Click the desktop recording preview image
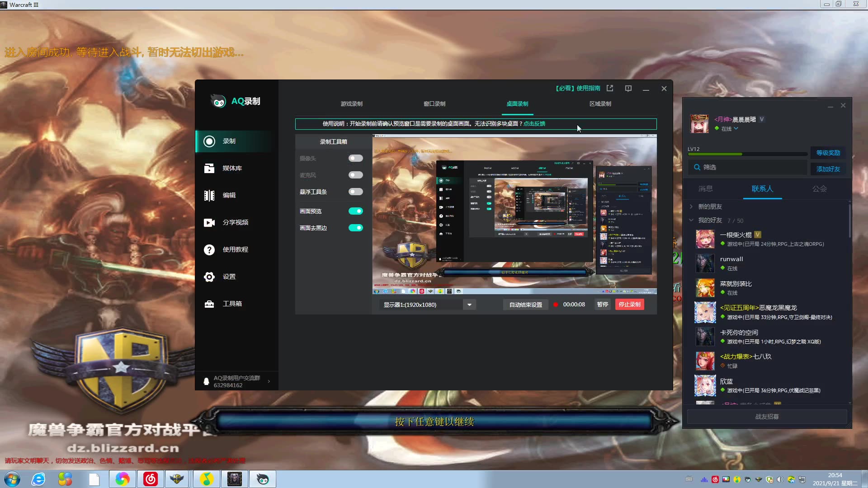Image resolution: width=868 pixels, height=488 pixels. (x=514, y=214)
